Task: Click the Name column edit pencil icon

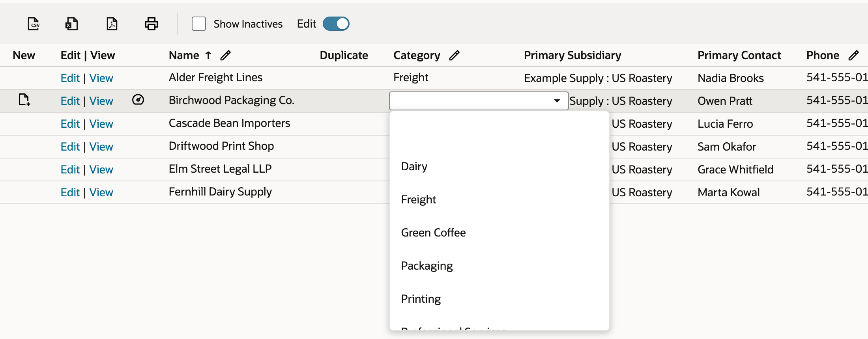Action: 226,56
